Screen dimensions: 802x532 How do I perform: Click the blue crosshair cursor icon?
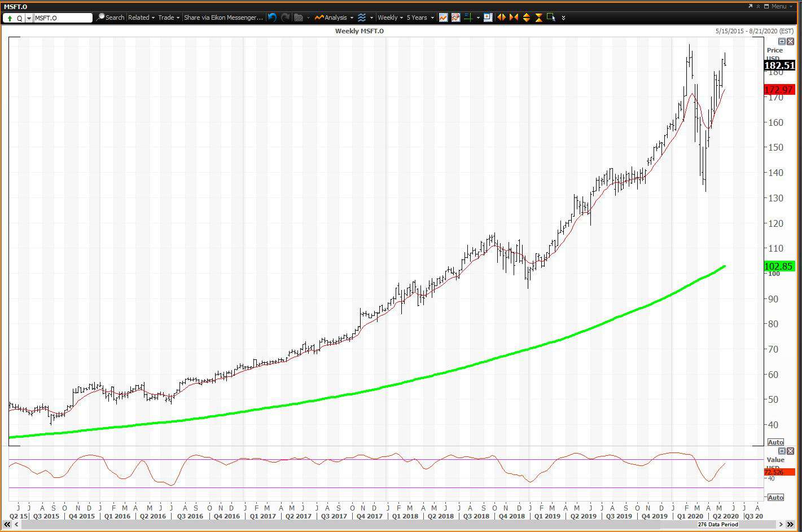488,17
